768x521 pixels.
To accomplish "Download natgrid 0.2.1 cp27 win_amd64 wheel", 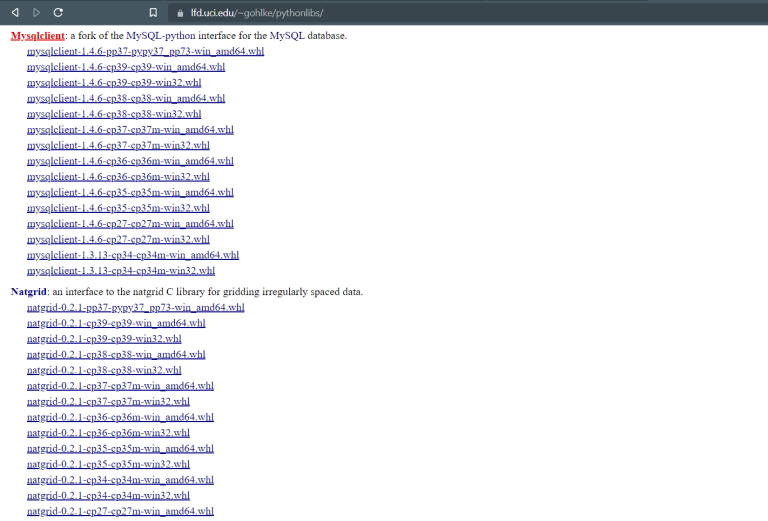I will (x=120, y=511).
